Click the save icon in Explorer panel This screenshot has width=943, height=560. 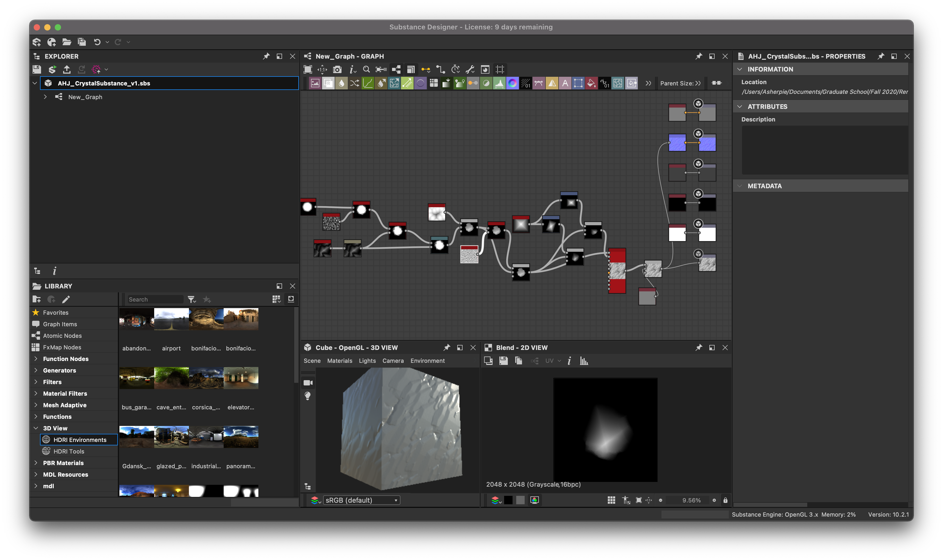(37, 69)
